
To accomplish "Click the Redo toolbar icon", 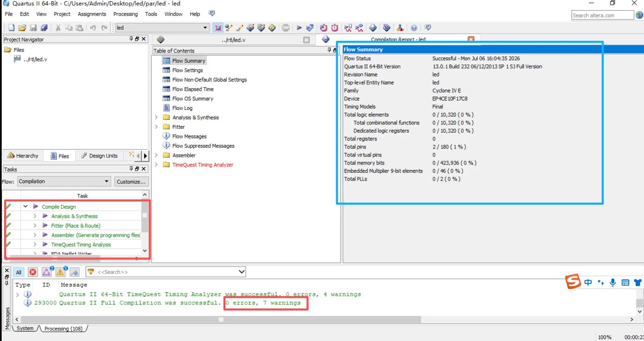I will coord(104,28).
